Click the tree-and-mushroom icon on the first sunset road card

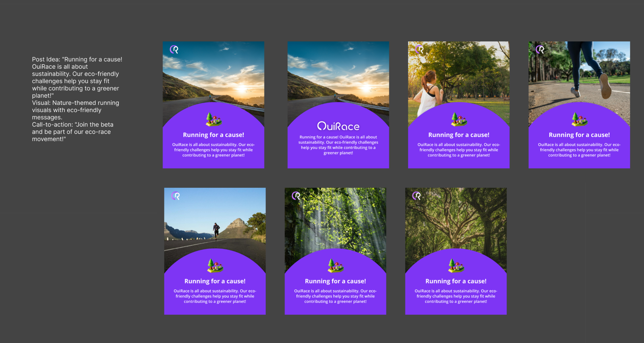click(x=214, y=119)
